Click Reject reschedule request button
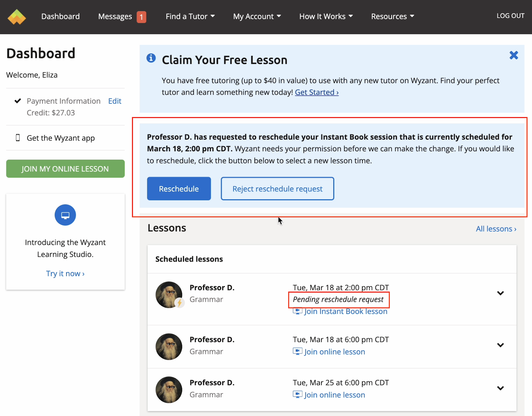Viewport: 532px width, 416px height. click(x=277, y=189)
